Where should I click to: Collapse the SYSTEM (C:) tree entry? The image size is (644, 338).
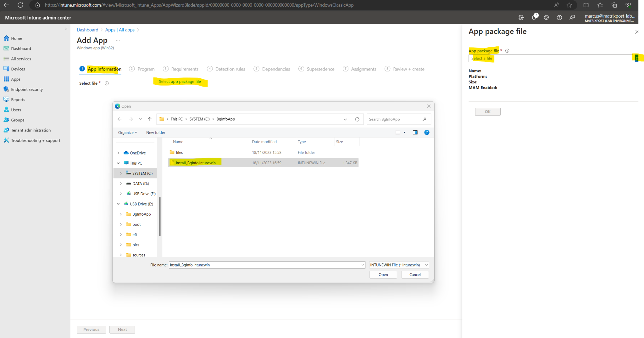coord(121,173)
